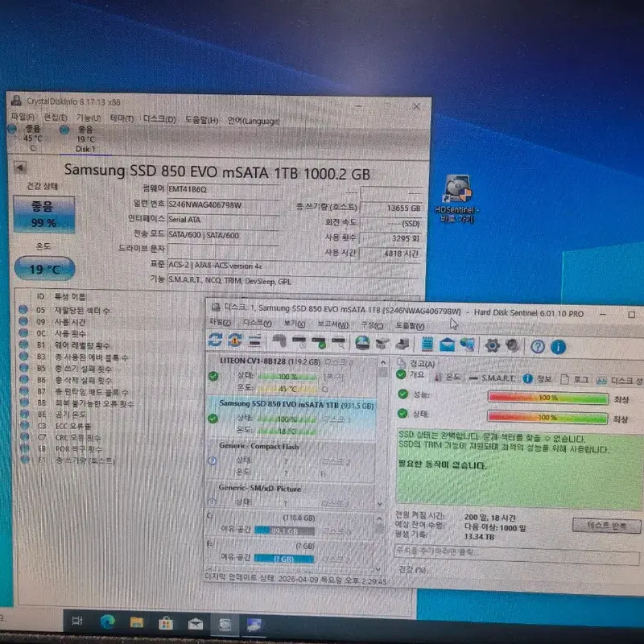Viewport: 644px width, 644px height.
Task: Open the Mail app from the taskbar
Action: coord(195,625)
